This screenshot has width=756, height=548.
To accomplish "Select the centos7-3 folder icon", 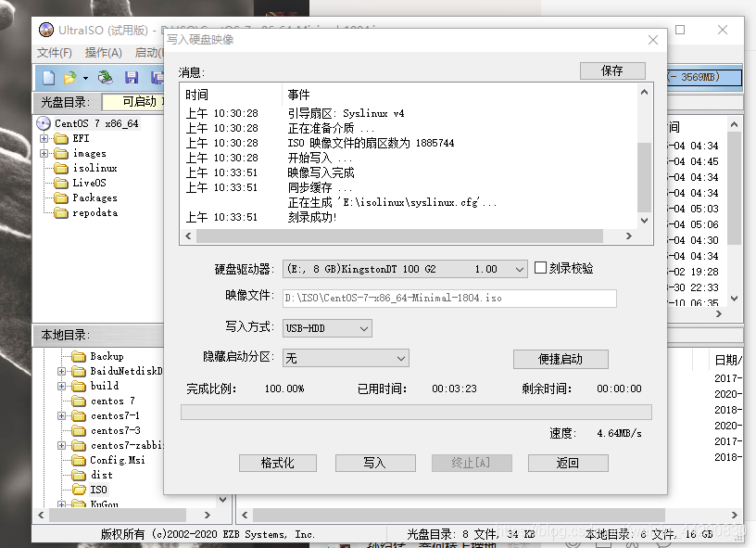I will [x=79, y=431].
